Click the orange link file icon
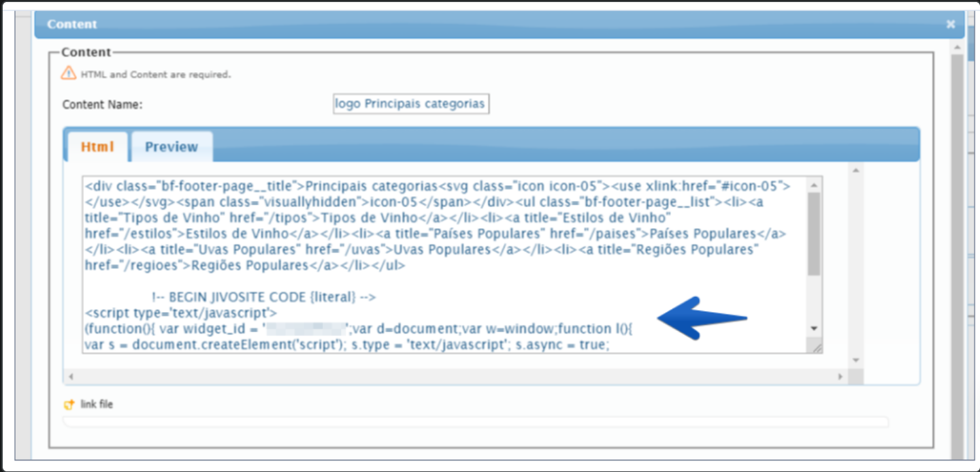Screen dimensions: 980x472 tap(68, 403)
